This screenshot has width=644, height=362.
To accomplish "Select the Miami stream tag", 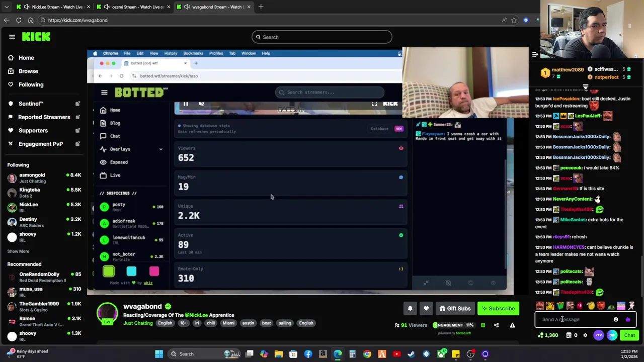I will click(x=228, y=323).
